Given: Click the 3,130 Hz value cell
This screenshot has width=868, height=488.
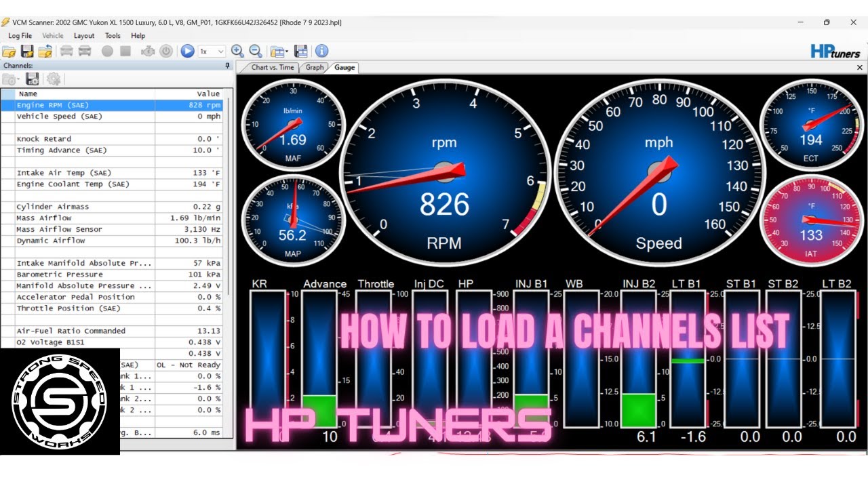Looking at the screenshot, I should pyautogui.click(x=189, y=229).
